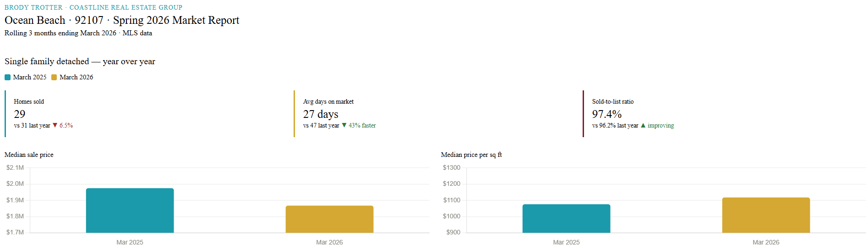This screenshot has width=868, height=250.
Task: Click the Median sale price chart title
Action: [x=29, y=155]
